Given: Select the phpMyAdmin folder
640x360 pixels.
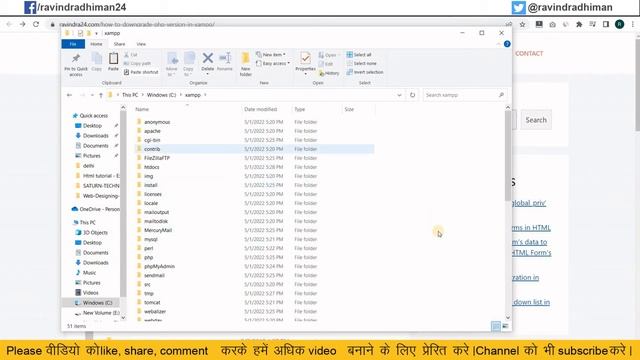Looking at the screenshot, I should click(x=159, y=267).
